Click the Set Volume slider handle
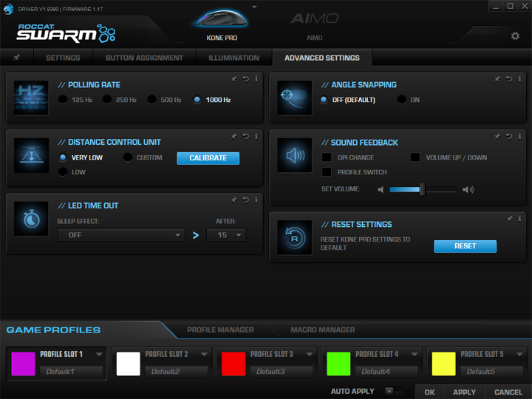 422,190
